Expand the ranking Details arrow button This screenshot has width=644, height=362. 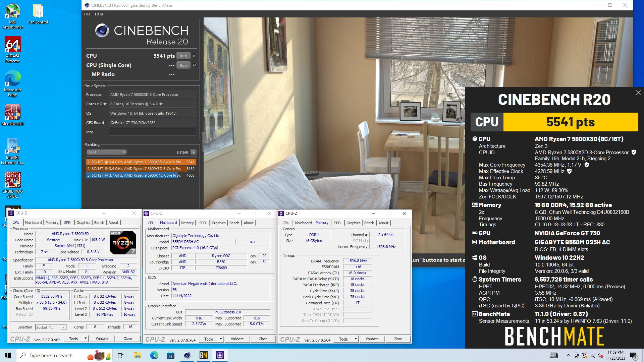(194, 152)
